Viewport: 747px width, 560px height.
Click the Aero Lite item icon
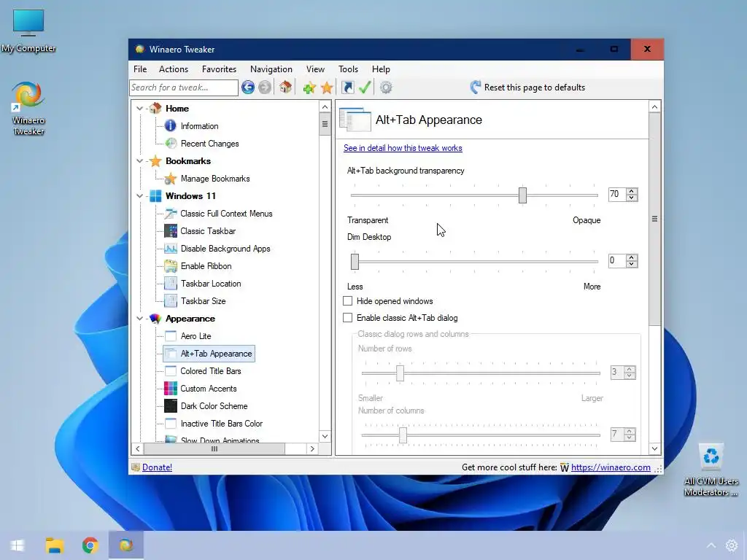pyautogui.click(x=171, y=336)
